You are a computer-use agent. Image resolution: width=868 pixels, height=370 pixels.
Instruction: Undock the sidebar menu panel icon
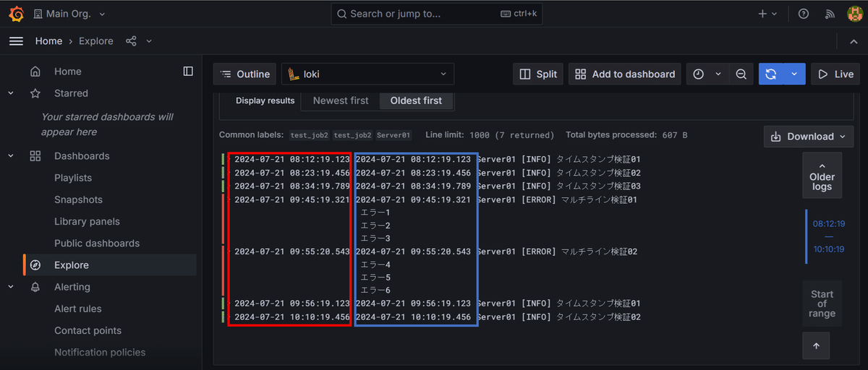point(188,71)
